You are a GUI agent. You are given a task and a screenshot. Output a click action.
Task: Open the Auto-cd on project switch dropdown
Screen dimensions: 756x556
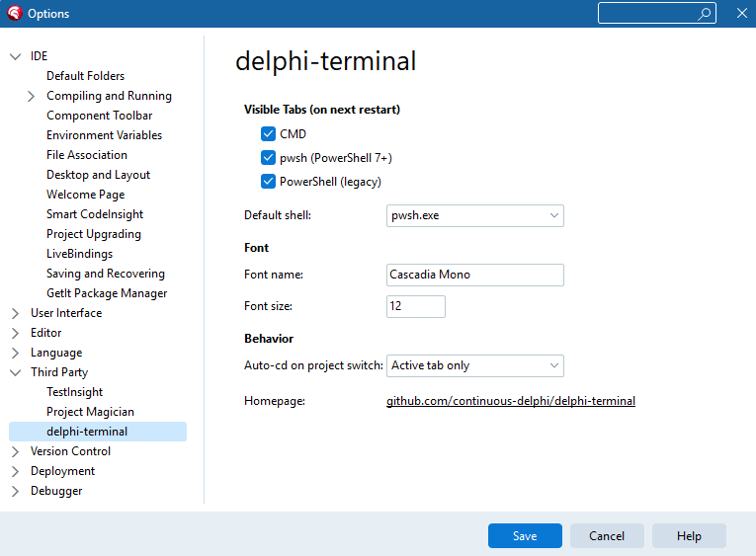pos(475,365)
